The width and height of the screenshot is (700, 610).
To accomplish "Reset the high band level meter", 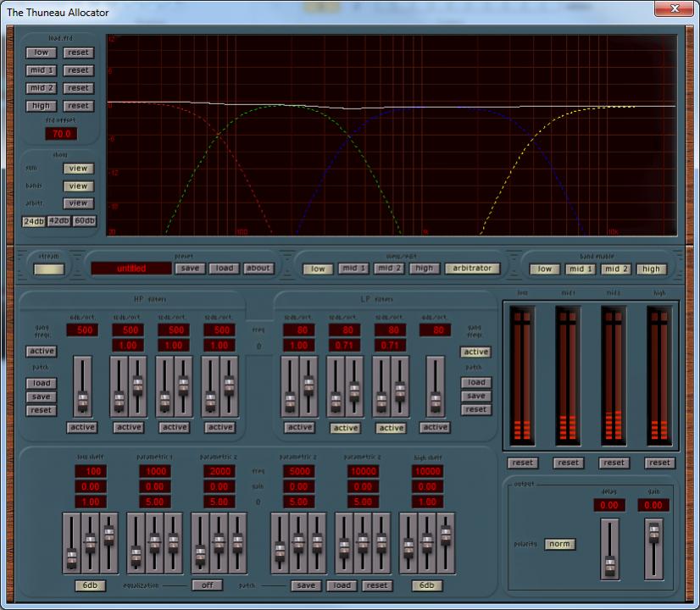I will 660,463.
